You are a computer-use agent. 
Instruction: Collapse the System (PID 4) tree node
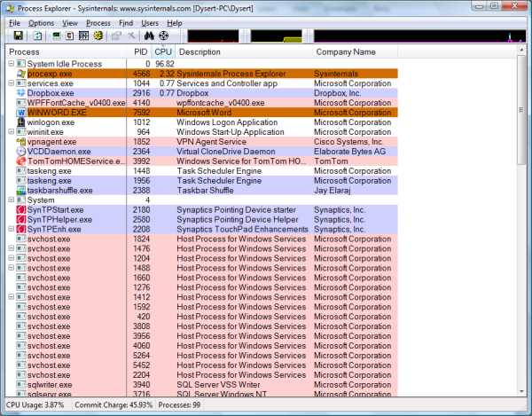(x=12, y=200)
